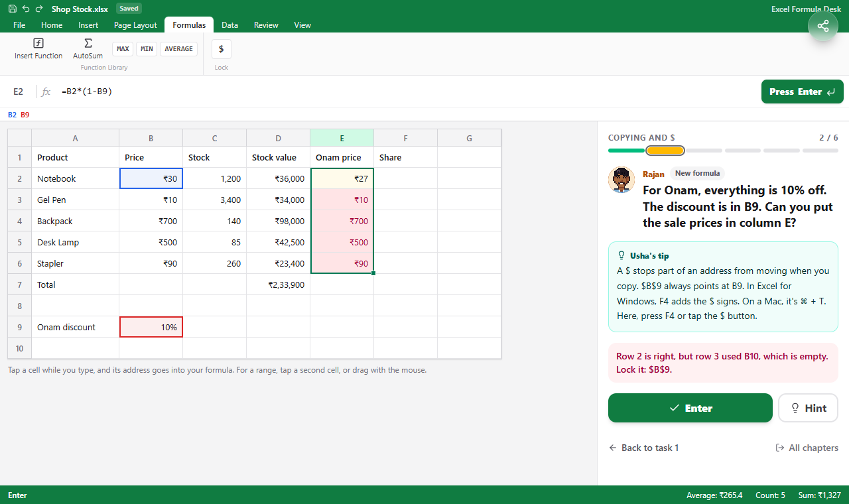Open Insert Function dialog

pyautogui.click(x=38, y=49)
